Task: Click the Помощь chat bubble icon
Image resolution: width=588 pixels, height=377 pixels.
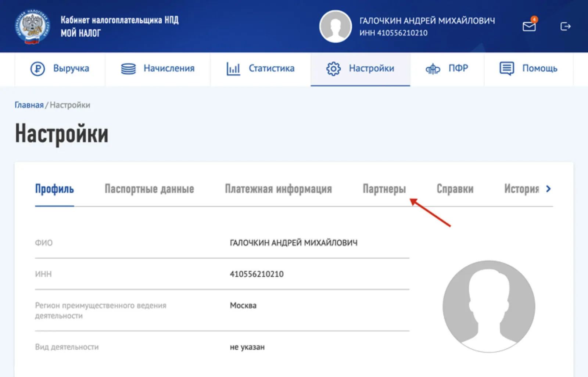Action: [507, 68]
